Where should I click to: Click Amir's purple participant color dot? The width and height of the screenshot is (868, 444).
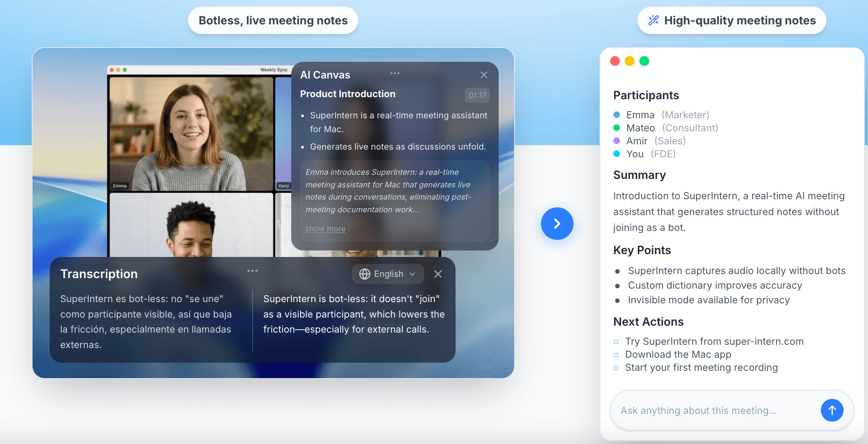617,141
